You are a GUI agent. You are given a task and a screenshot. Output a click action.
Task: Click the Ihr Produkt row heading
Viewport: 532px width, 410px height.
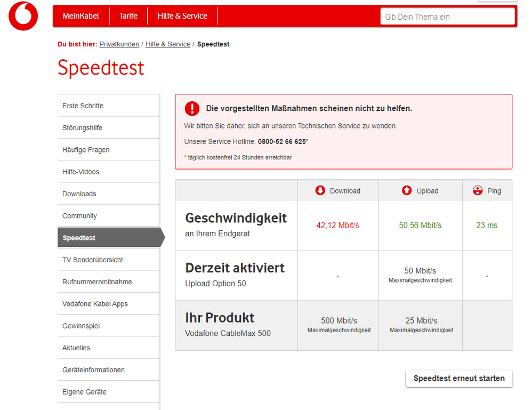(220, 318)
